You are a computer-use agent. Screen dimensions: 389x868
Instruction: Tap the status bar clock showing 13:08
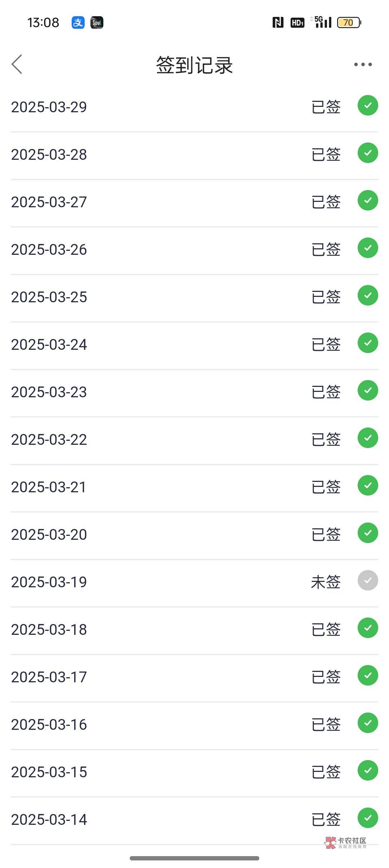[x=43, y=23]
